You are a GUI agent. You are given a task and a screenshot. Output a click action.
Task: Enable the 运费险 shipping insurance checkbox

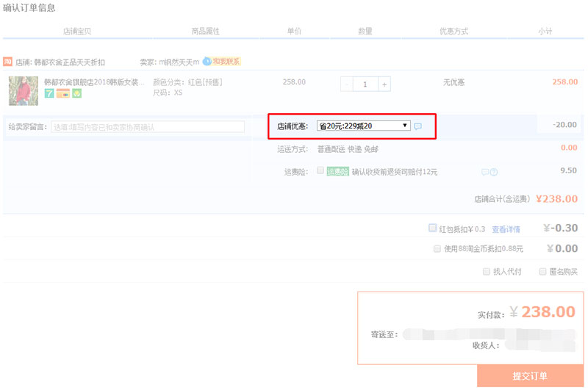320,170
